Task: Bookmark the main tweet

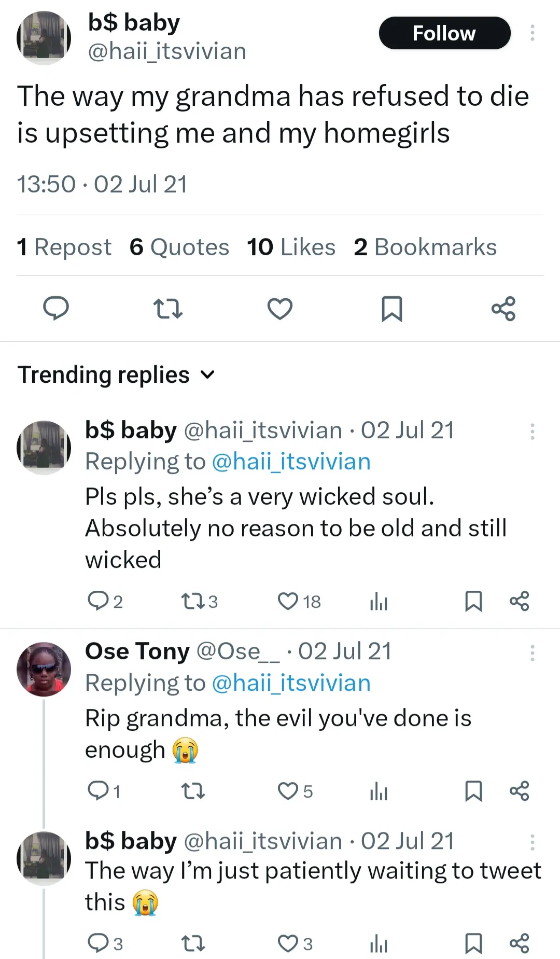Action: (x=391, y=309)
